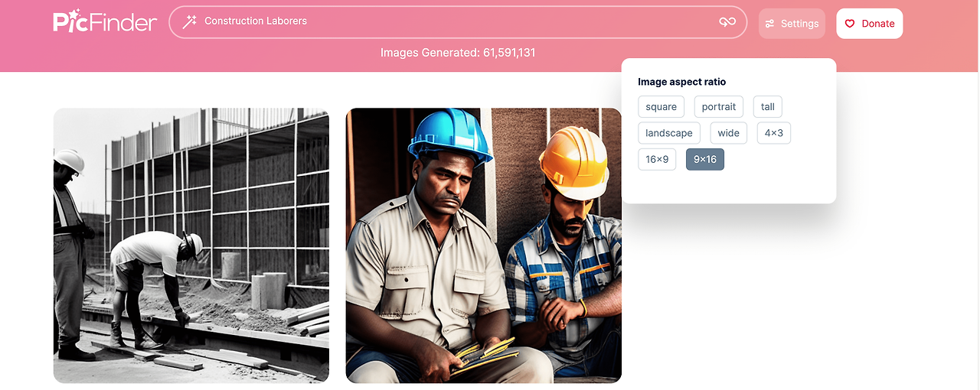
Task: Open the black-and-white construction site image
Action: (191, 245)
